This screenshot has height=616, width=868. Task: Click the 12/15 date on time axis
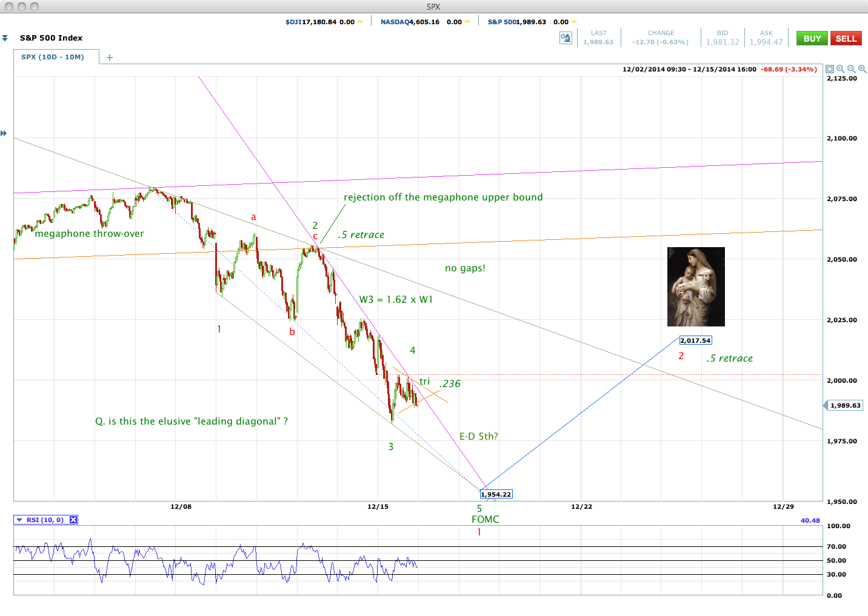[378, 506]
